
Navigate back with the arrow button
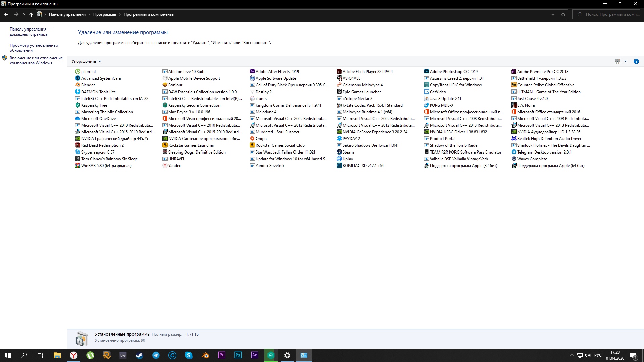(x=6, y=14)
